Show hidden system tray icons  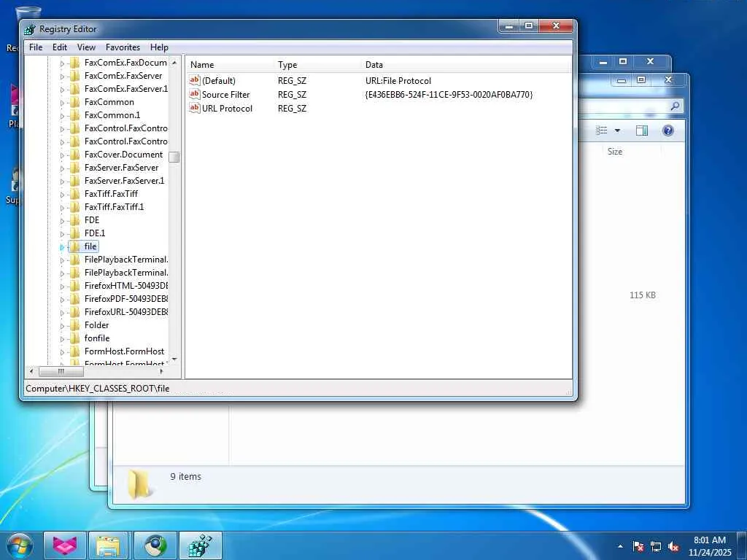[620, 546]
